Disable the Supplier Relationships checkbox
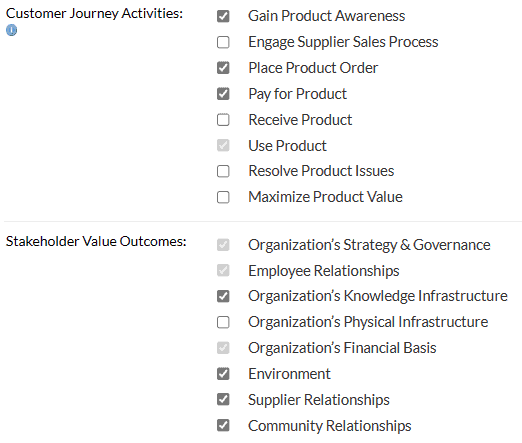This screenshot has width=522, height=443. [223, 399]
